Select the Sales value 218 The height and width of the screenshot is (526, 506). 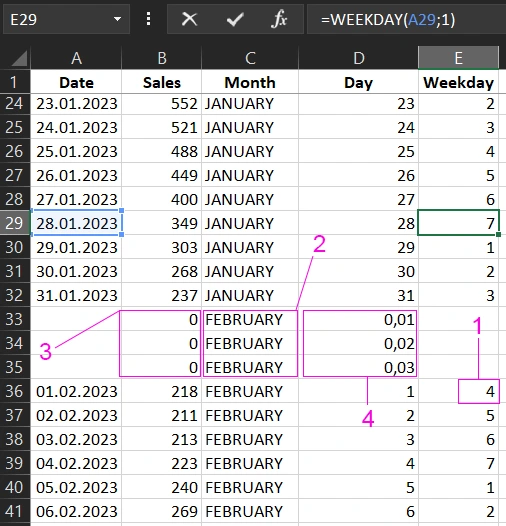point(162,391)
